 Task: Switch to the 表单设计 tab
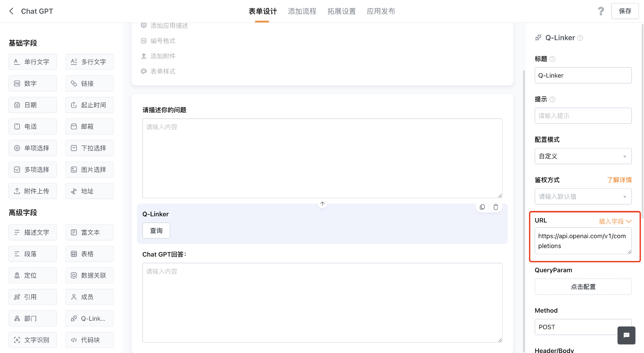pyautogui.click(x=263, y=11)
